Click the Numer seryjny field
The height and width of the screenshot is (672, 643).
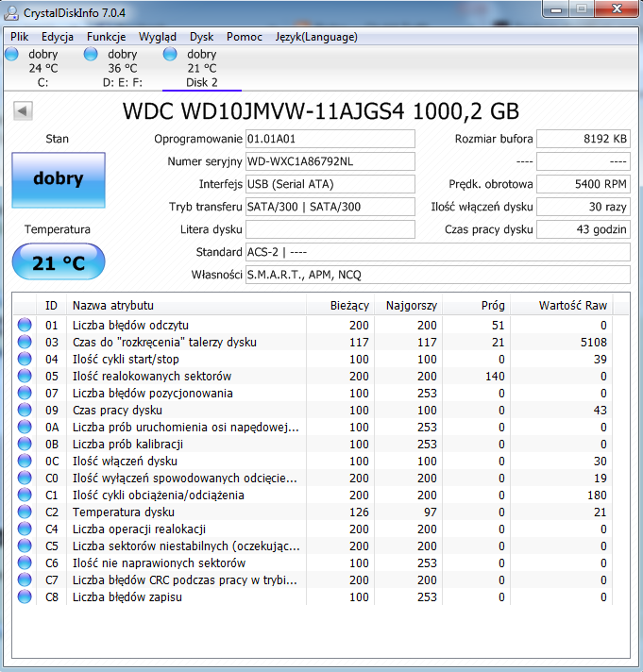pyautogui.click(x=330, y=161)
